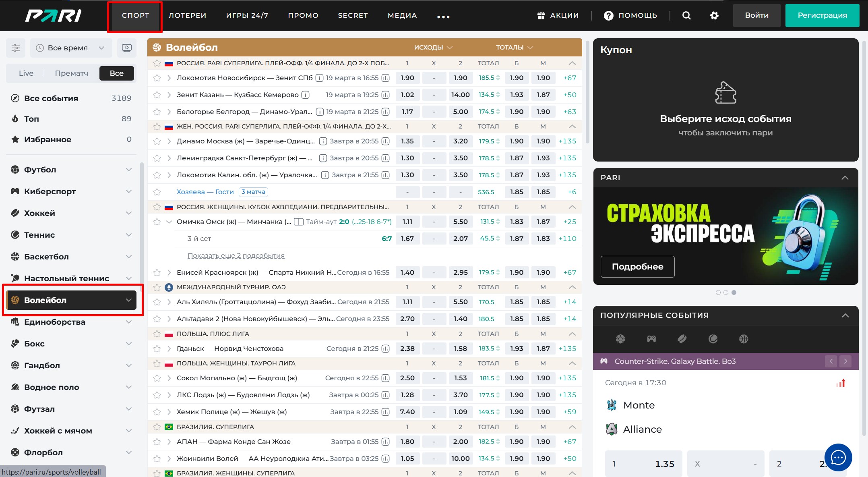868x477 pixels.
Task: Select gamepad icon in Популярные события
Action: [651, 339]
